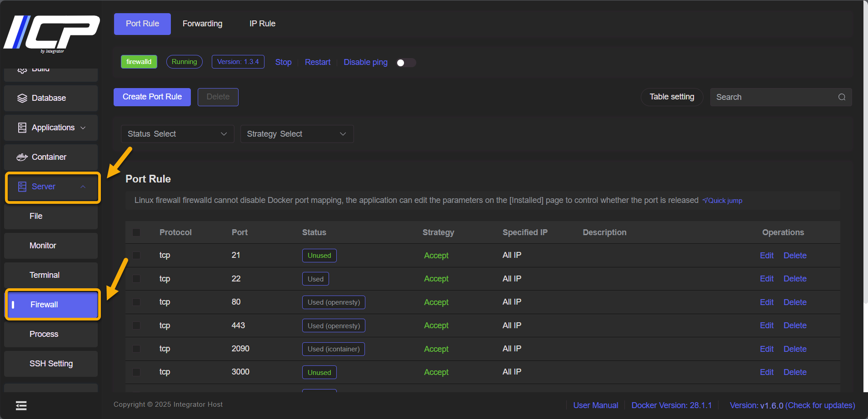Viewport: 868px width, 419px height.
Task: Check the port 22 row checkbox
Action: (136, 279)
